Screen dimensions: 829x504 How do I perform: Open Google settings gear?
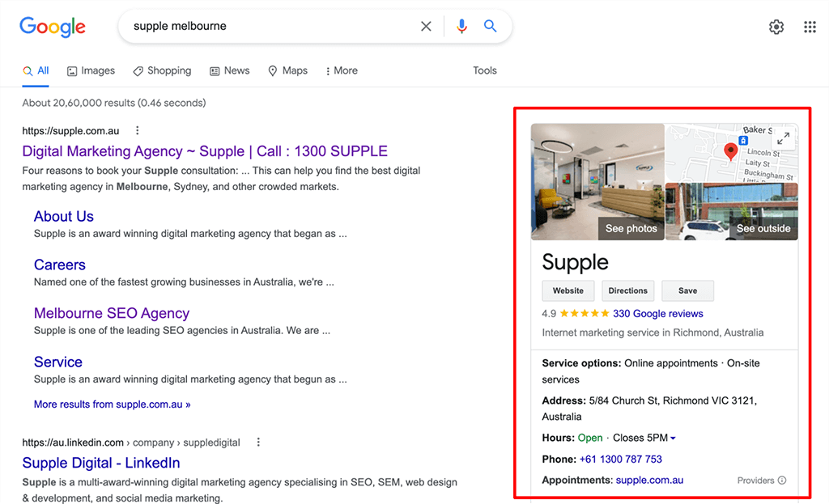(x=776, y=27)
